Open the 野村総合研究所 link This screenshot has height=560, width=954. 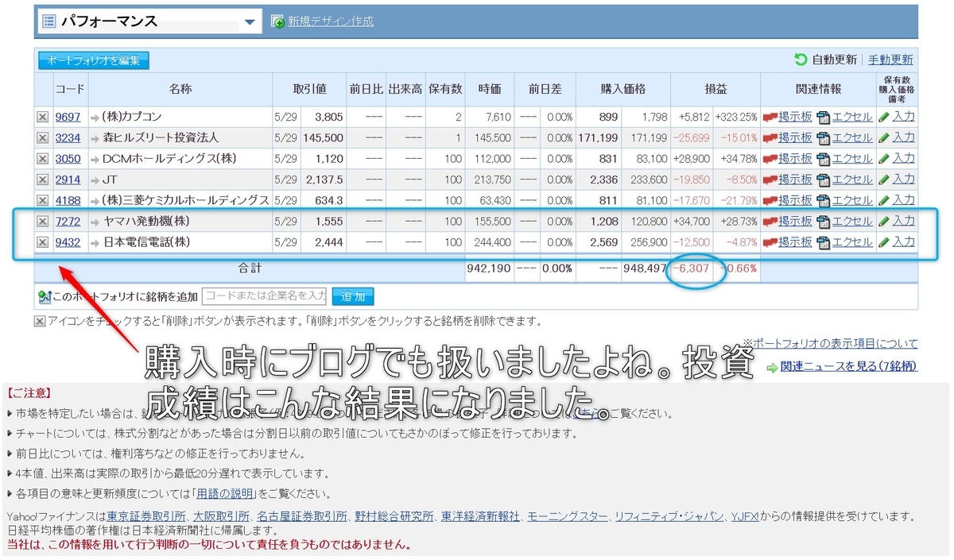coord(394,516)
